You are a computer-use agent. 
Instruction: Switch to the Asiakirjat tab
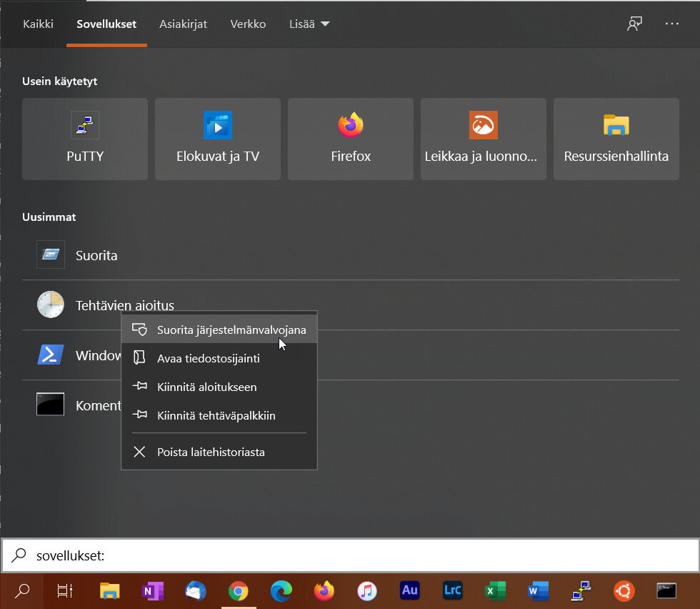point(183,24)
